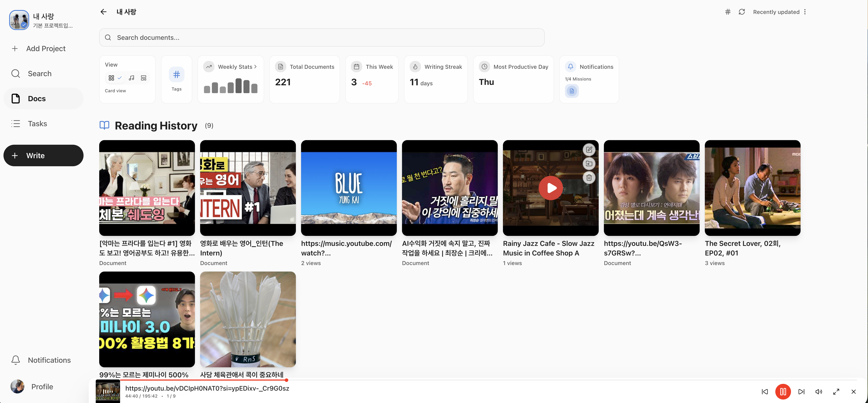The image size is (868, 403).
Task: Move Rainy Jazz Cafe with the folder-arrow icon
Action: [589, 163]
